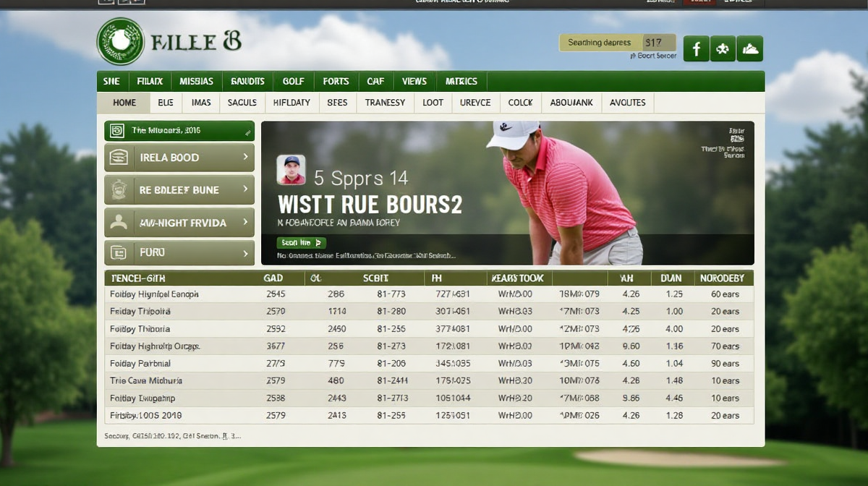Choose the CAF menu item
This screenshot has height=486, width=868.
tap(375, 81)
